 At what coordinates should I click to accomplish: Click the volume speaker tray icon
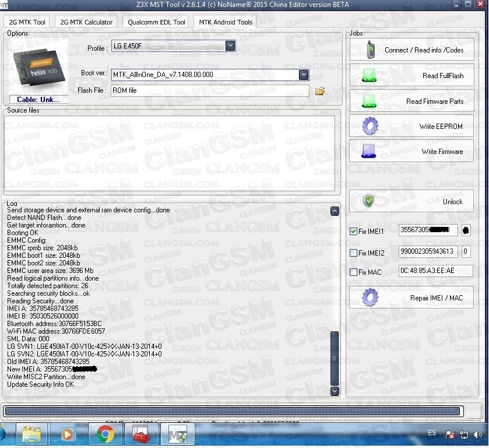click(x=477, y=434)
